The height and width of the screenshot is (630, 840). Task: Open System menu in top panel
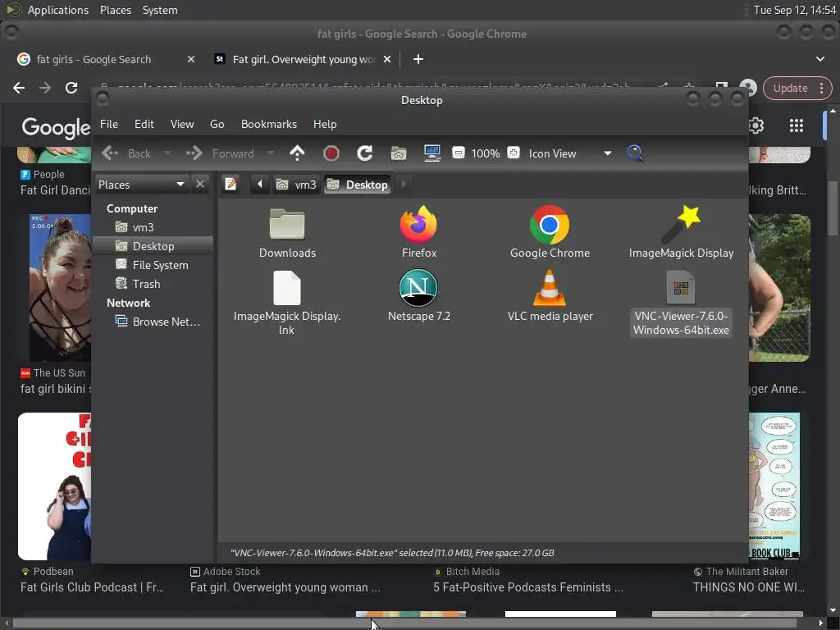pos(160,10)
